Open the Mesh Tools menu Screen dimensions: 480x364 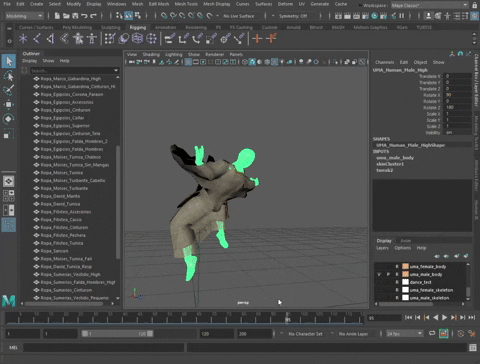coord(186,4)
